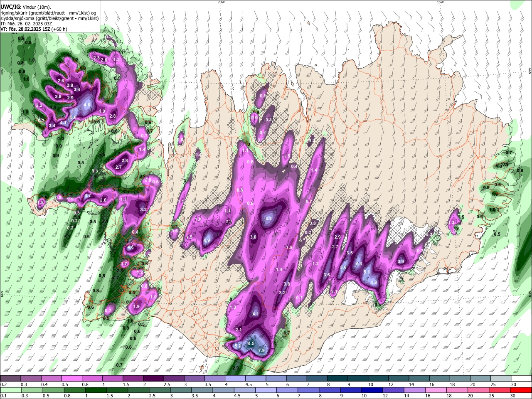The width and height of the screenshot is (532, 399).
Task: Click the 0.1 label on rain scale
Action: (4, 396)
